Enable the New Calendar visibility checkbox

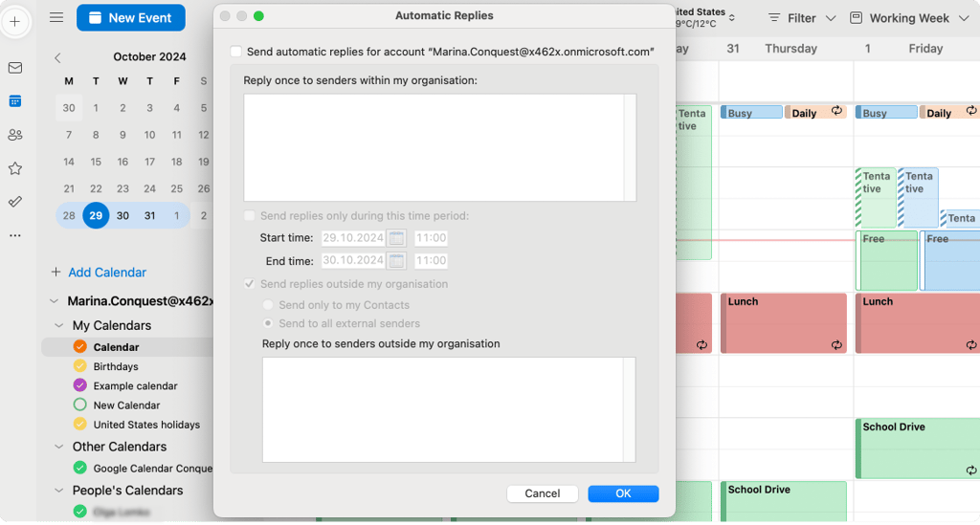pyautogui.click(x=79, y=405)
